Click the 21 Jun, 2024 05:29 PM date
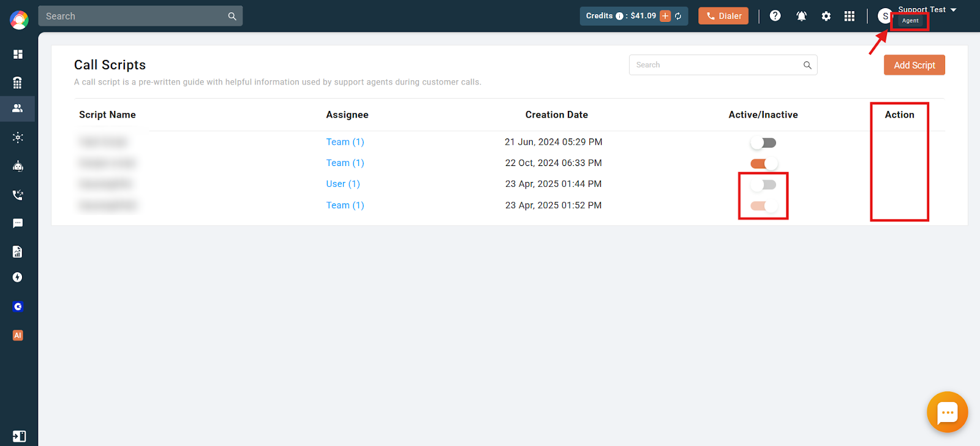 554,142
